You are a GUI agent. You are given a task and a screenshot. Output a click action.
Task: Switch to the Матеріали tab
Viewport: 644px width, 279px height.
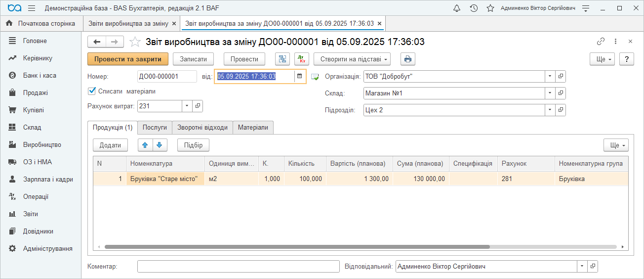[x=253, y=128]
